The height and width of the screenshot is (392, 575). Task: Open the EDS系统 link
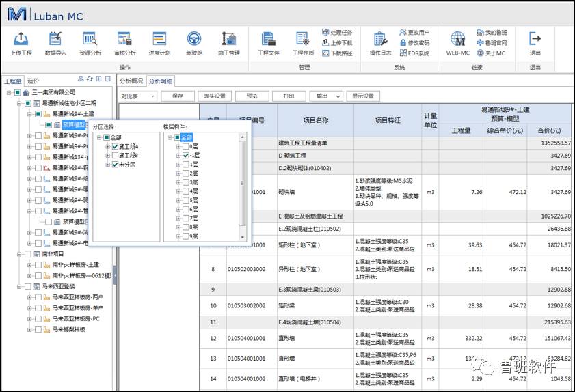(x=414, y=53)
